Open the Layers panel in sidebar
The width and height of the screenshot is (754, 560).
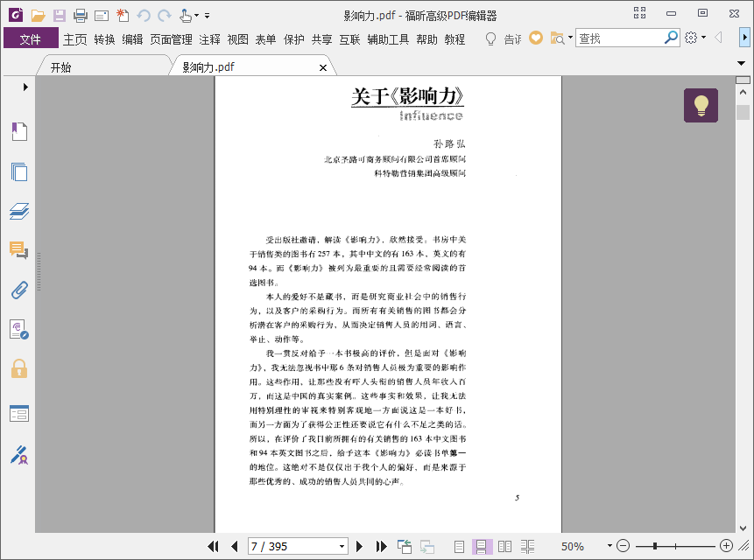coord(19,211)
